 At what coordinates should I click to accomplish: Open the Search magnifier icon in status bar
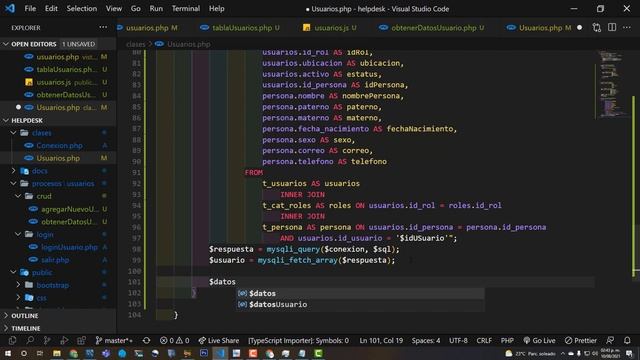coord(30,340)
